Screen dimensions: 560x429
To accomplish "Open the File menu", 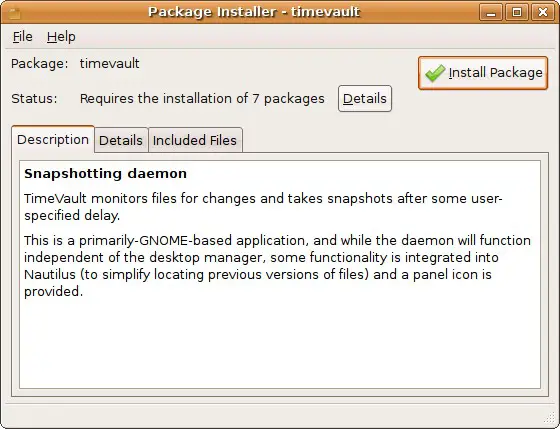I will [22, 37].
